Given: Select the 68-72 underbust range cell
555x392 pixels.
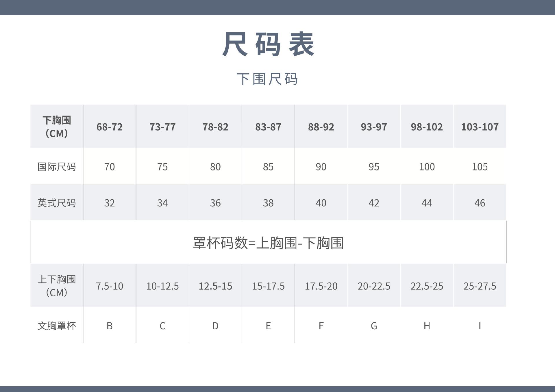Looking at the screenshot, I should pos(109,127).
